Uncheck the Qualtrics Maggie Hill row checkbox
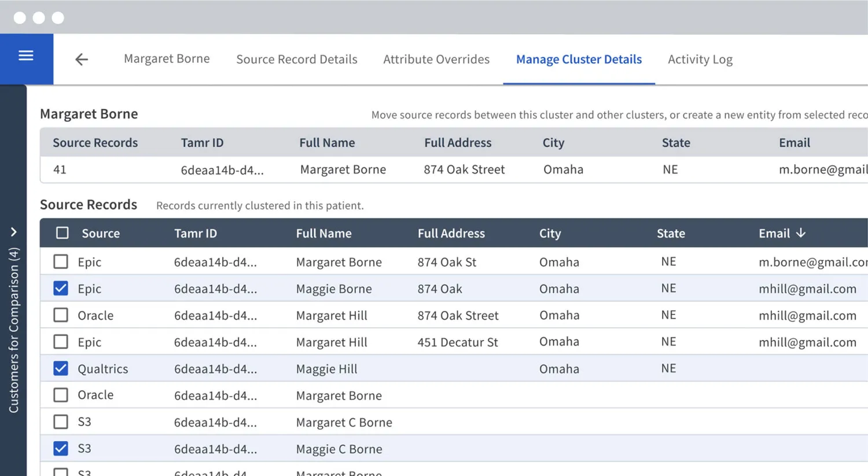The width and height of the screenshot is (868, 476). [x=61, y=368]
